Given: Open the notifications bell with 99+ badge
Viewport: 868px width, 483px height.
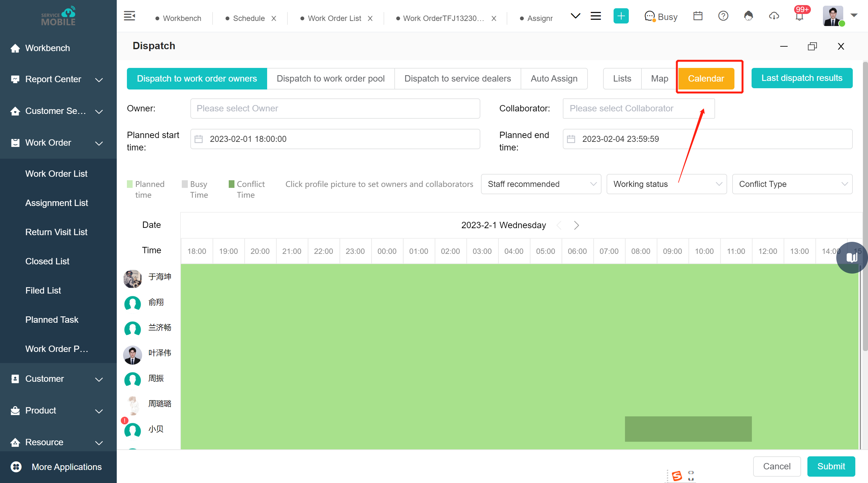Looking at the screenshot, I should (799, 15).
